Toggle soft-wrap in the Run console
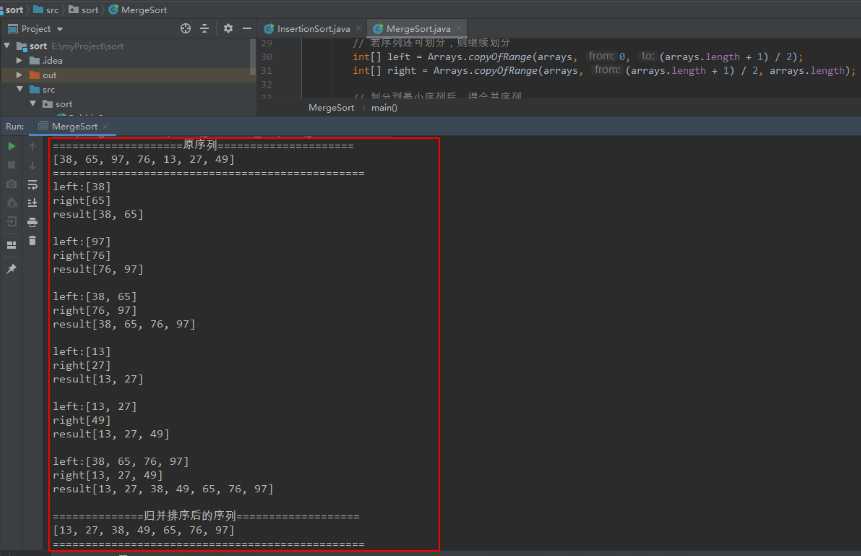This screenshot has width=861, height=556. pyautogui.click(x=32, y=184)
